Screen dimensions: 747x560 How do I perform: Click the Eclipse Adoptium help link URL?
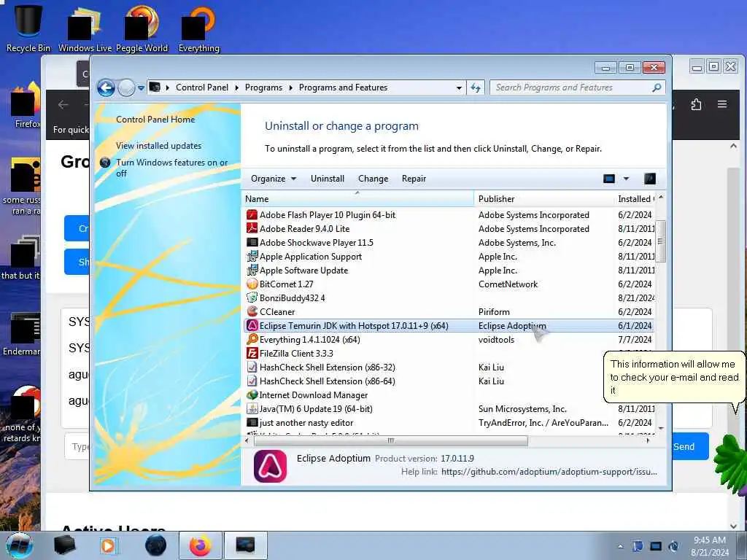click(549, 472)
